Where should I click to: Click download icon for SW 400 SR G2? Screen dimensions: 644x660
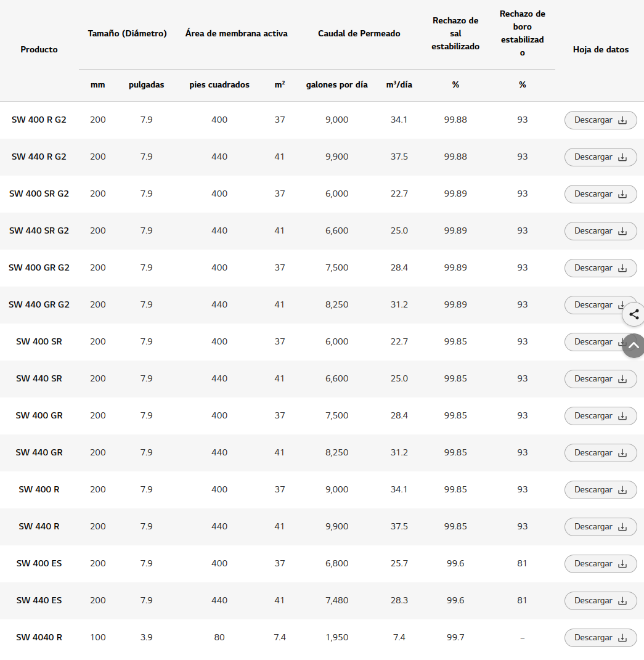622,194
